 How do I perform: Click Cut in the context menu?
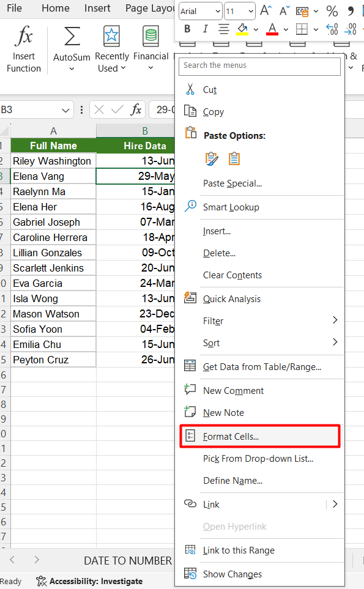[210, 90]
